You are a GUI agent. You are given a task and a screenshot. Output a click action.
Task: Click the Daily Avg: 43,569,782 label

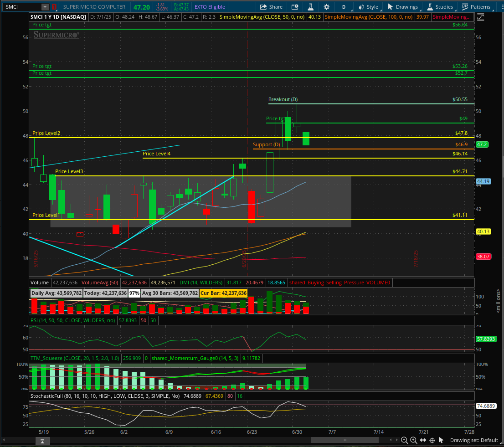[57, 293]
